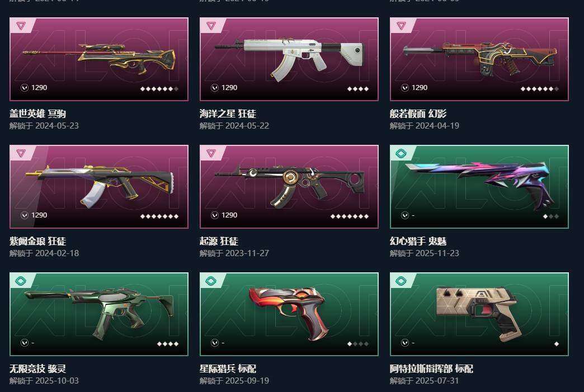Open the white 海洋之星 狂徒 rifle thumbnail
This screenshot has width=584, height=392.
289,59
